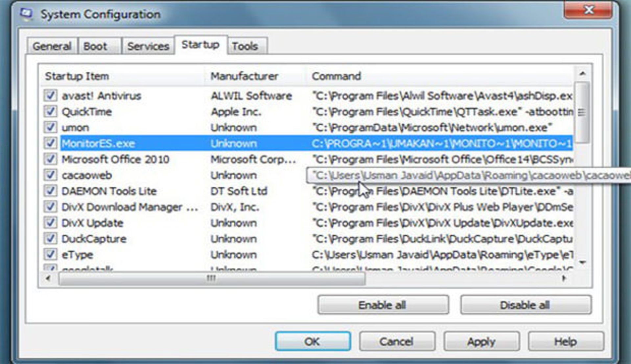Disable the QuickTime startup entry
Viewport: 631px width, 364px height.
tap(50, 112)
